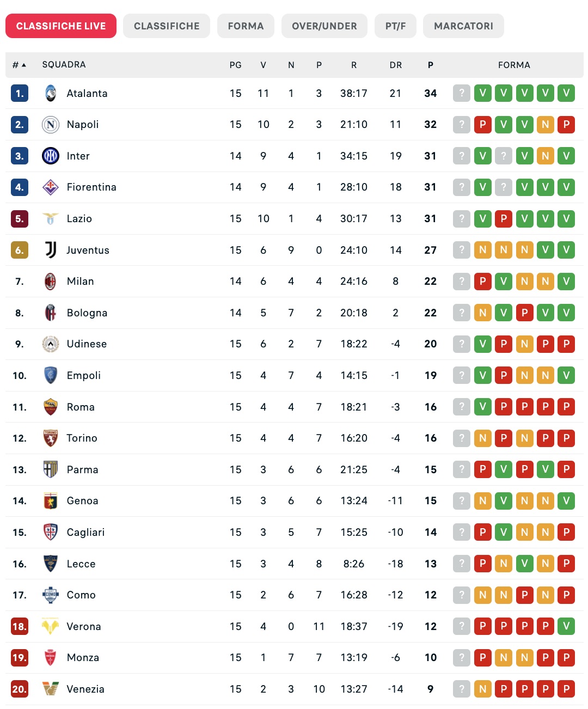The width and height of the screenshot is (588, 709).
Task: Sort table by rank number column
Action: (19, 65)
